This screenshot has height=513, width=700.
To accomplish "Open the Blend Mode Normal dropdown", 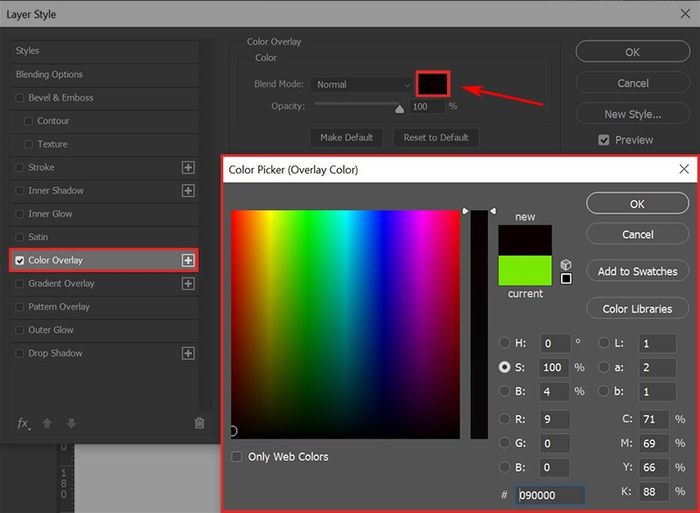I will tap(362, 84).
